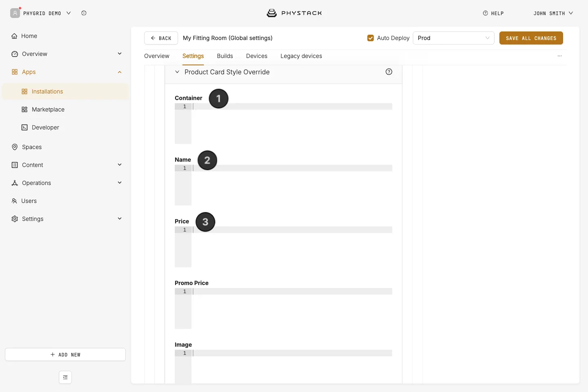Collapse sidebar with bottom indent icon
This screenshot has width=588, height=392.
tap(65, 377)
